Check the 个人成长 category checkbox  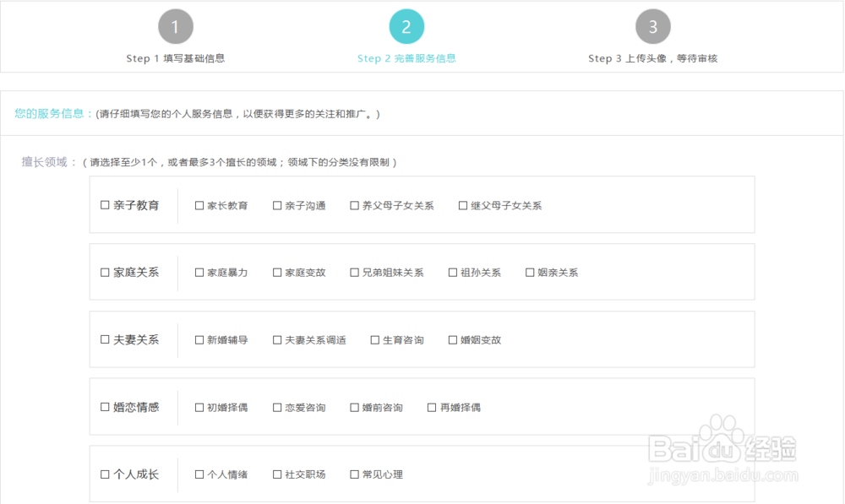(x=105, y=474)
